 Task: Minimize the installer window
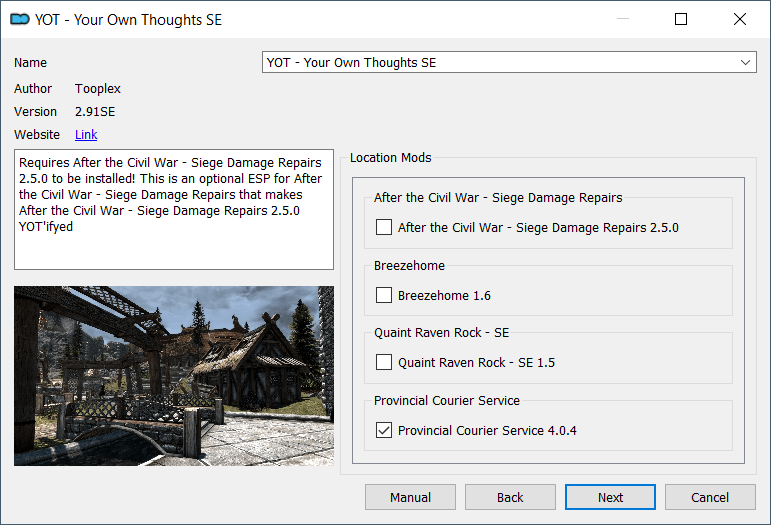coord(623,19)
